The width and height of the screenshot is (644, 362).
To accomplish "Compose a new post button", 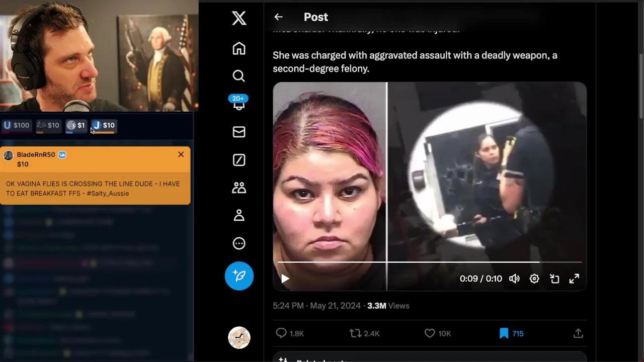I will [239, 276].
